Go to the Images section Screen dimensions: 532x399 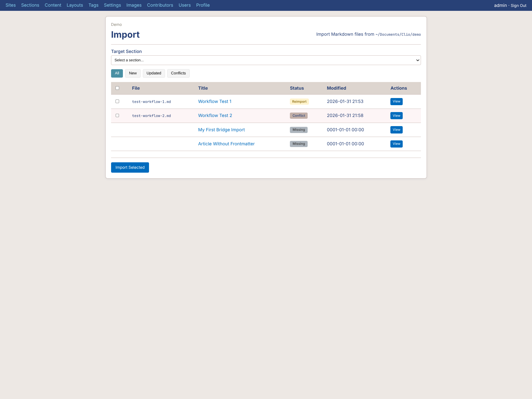(x=134, y=5)
